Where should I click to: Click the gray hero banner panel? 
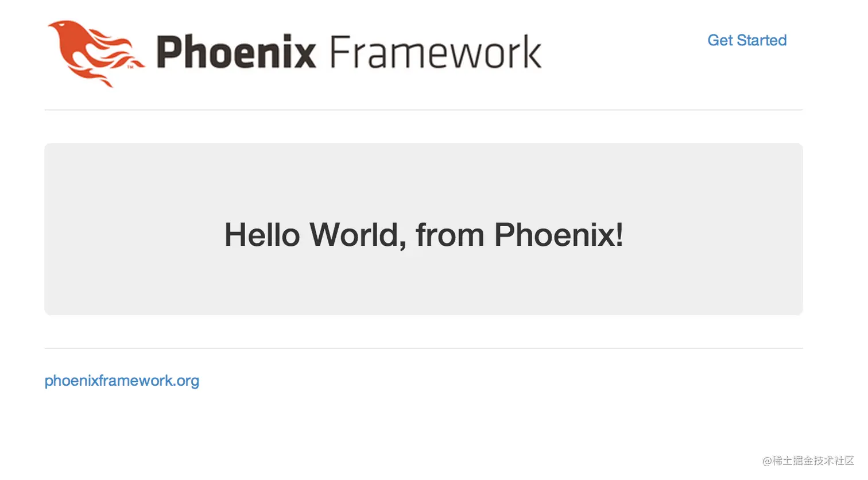[424, 172]
